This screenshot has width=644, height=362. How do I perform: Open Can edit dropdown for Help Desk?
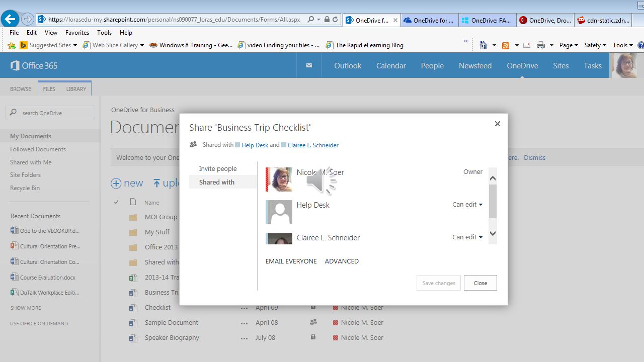point(467,204)
